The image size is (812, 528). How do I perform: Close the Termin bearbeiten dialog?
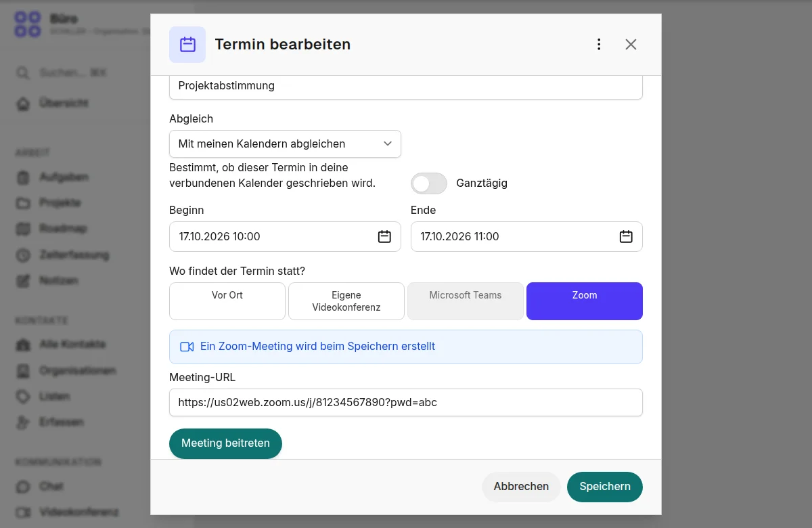(631, 45)
